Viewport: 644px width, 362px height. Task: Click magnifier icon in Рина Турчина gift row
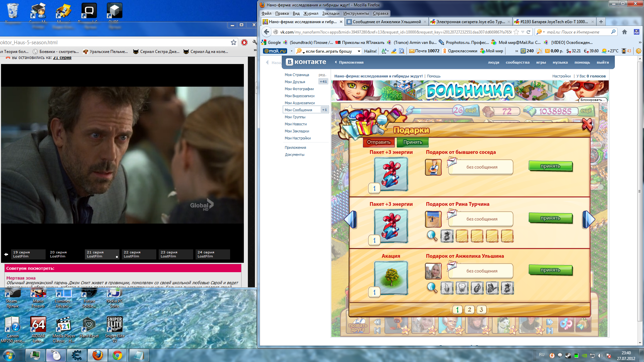click(432, 236)
